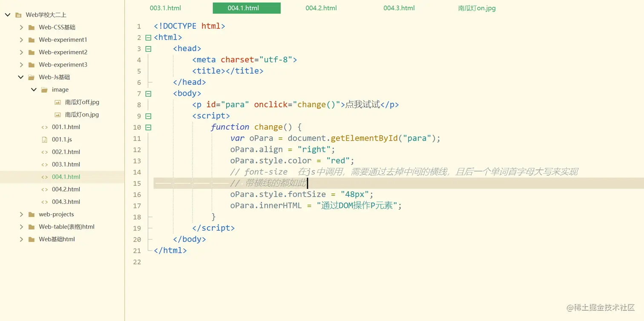Viewport: 644px width, 321px height.
Task: Open the 南瓜灯on.jpg tab
Action: coord(477,8)
